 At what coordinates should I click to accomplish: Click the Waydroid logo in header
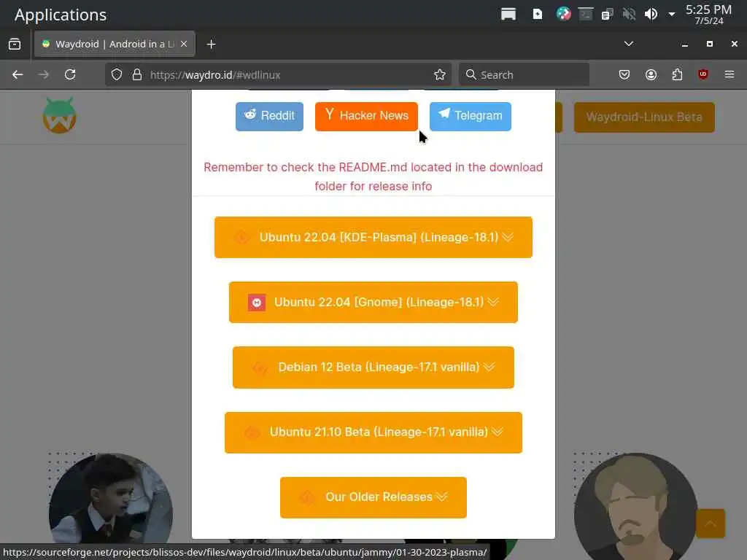60,116
